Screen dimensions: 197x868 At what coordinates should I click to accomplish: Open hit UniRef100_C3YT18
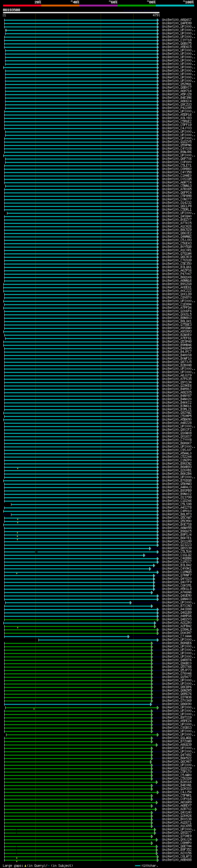(x=177, y=40)
